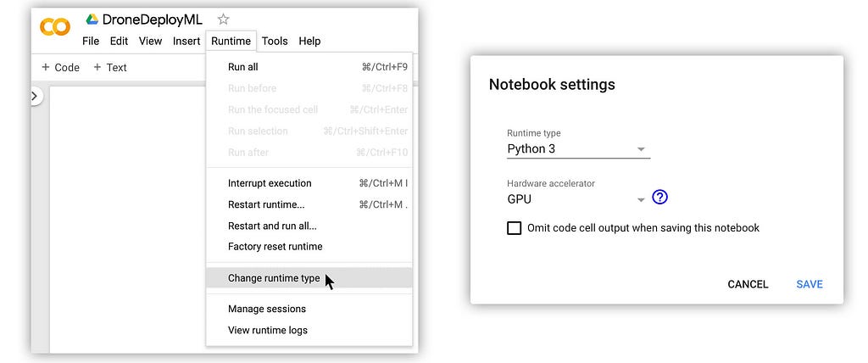Click the Colab CO logo
This screenshot has width=868, height=363.
point(55,26)
